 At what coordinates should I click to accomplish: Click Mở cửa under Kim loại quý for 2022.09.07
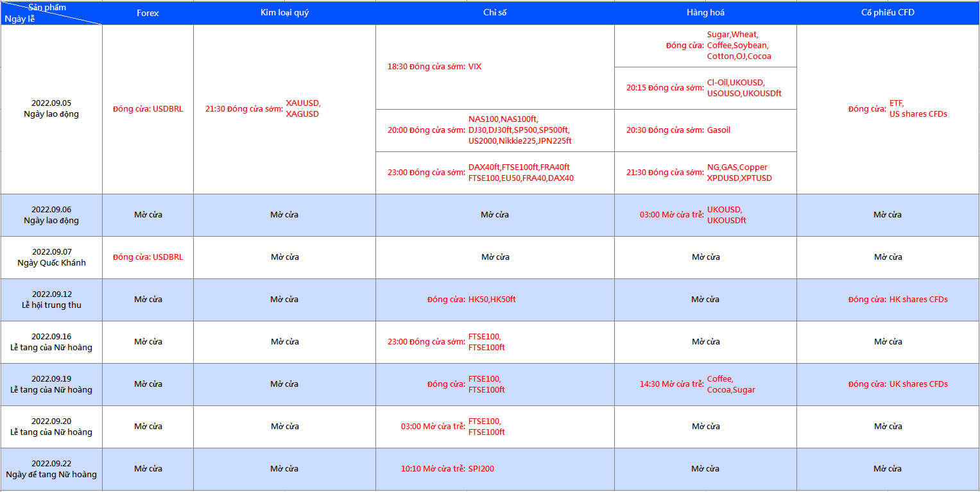[x=284, y=257]
